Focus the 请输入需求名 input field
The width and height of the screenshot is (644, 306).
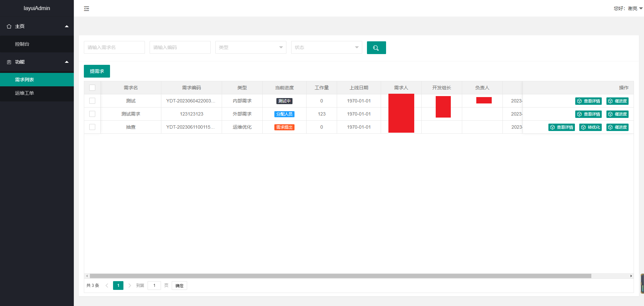tap(114, 47)
